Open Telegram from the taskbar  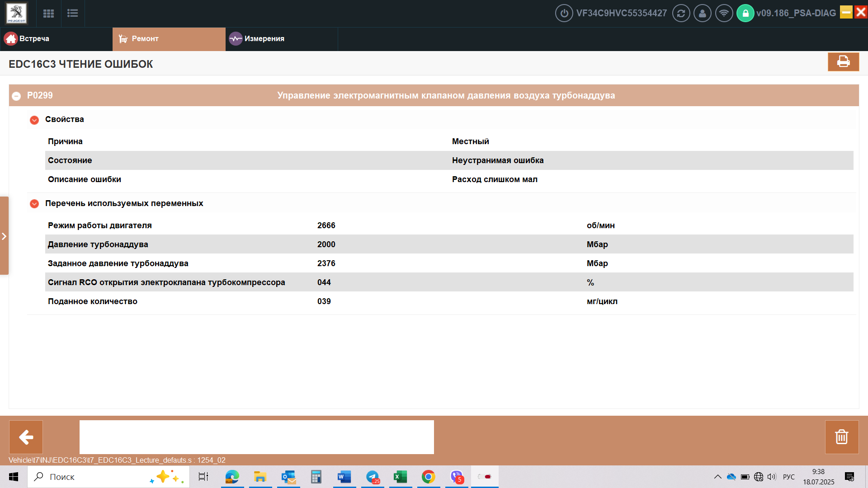tap(373, 477)
